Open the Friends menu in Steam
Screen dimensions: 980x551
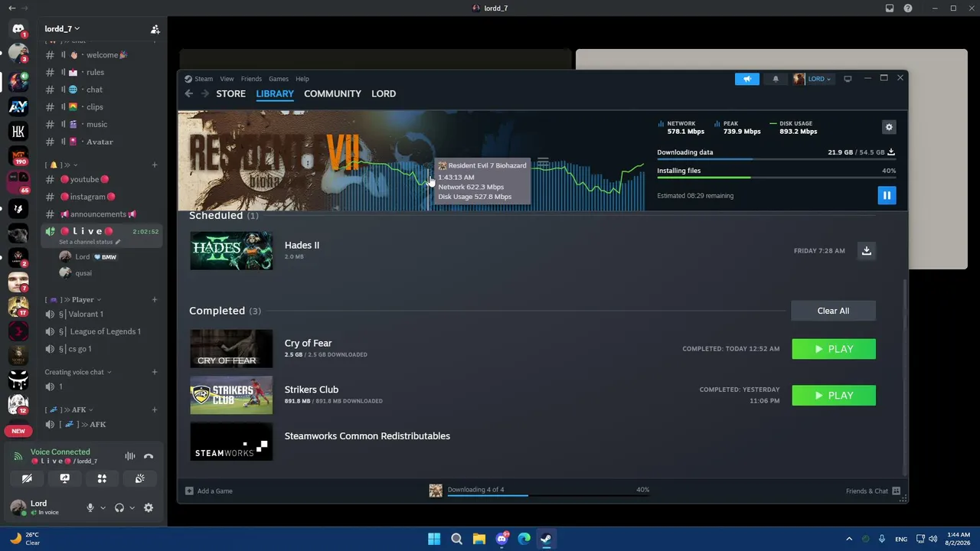point(251,79)
